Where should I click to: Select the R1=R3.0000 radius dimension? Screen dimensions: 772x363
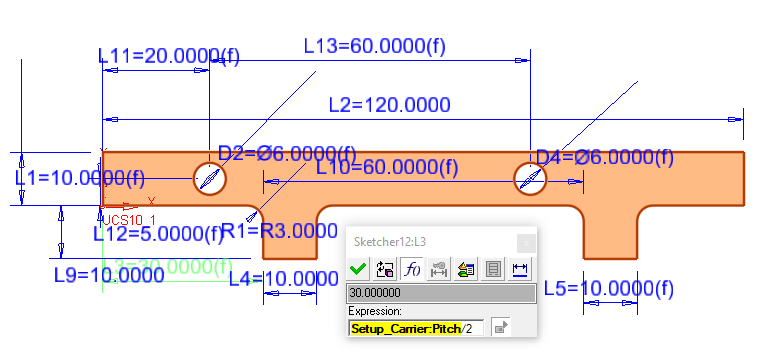click(280, 231)
